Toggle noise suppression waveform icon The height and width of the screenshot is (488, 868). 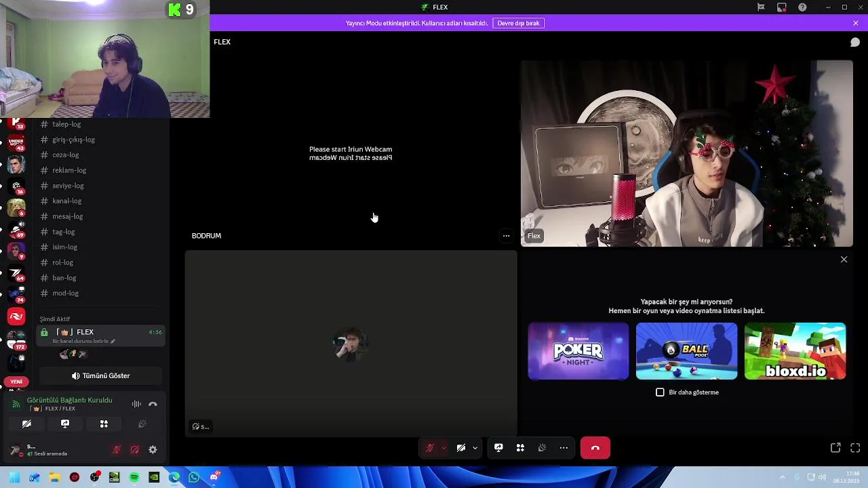tap(136, 404)
